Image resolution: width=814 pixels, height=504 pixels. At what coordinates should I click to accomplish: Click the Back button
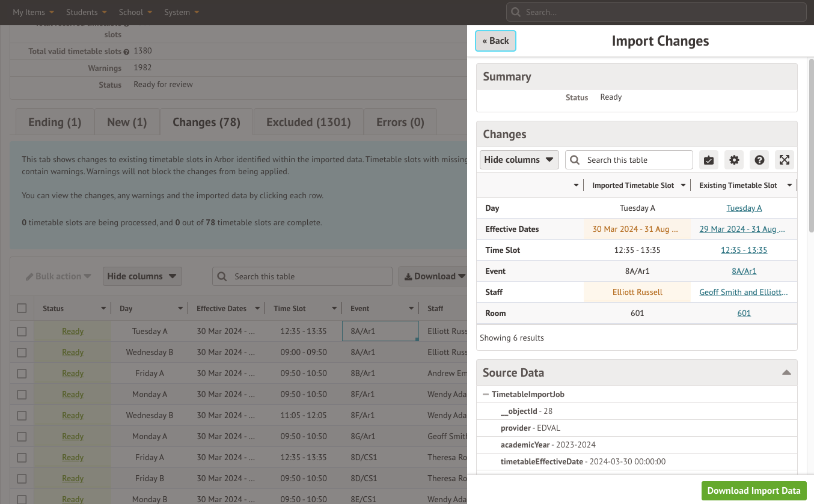[x=495, y=41]
